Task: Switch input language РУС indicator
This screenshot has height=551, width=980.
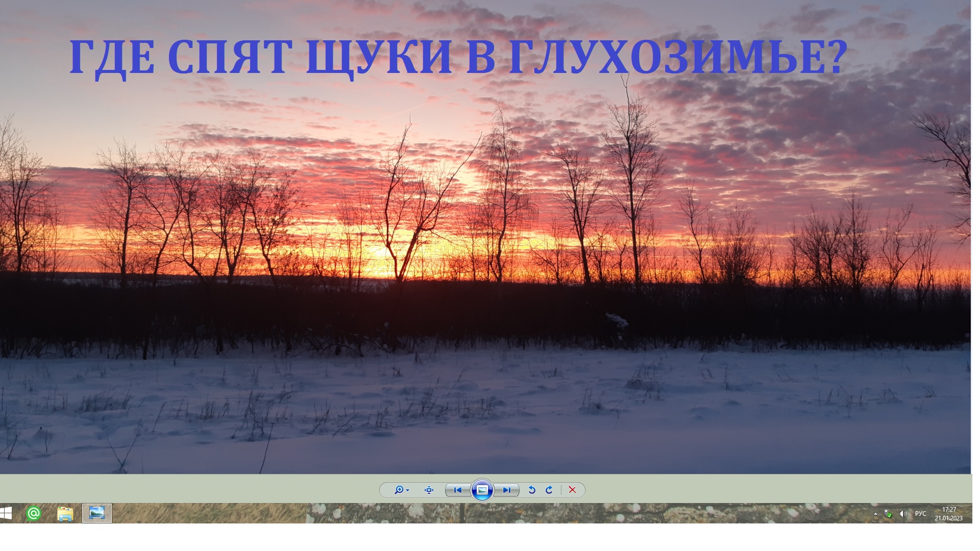Action: tap(920, 514)
